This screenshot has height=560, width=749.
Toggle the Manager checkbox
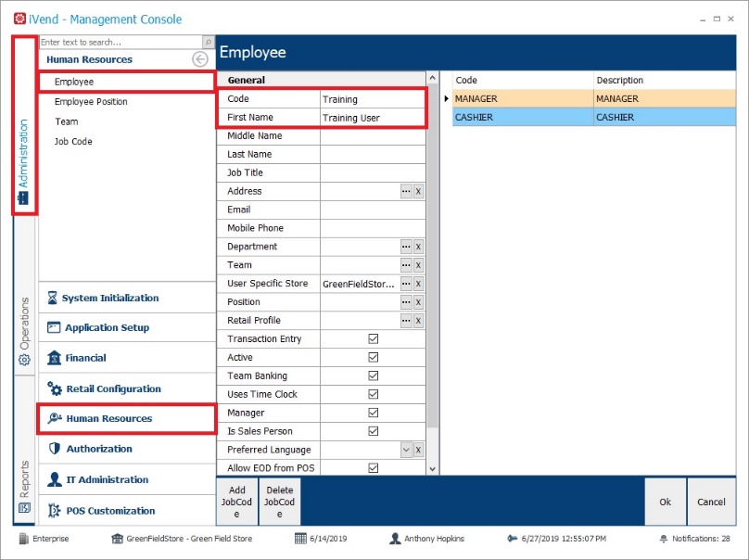[x=373, y=413]
